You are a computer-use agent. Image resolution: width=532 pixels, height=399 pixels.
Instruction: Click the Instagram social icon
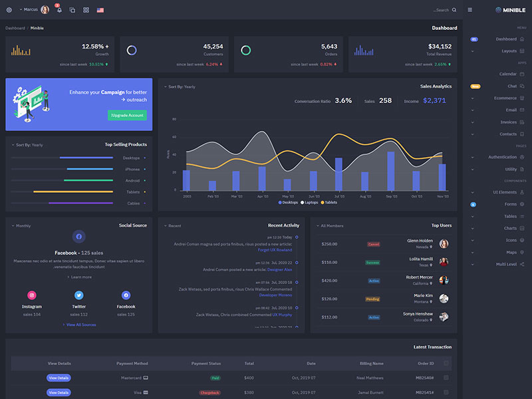[x=31, y=295]
